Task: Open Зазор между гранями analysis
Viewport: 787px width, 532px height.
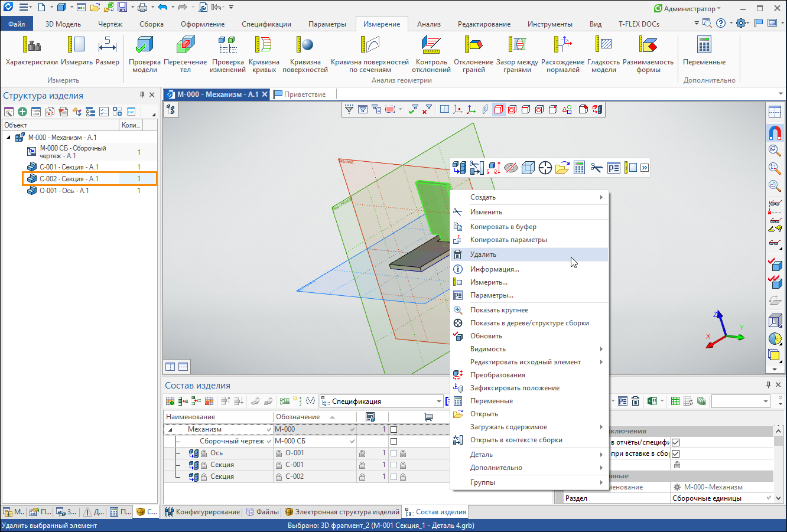Action: [518, 54]
